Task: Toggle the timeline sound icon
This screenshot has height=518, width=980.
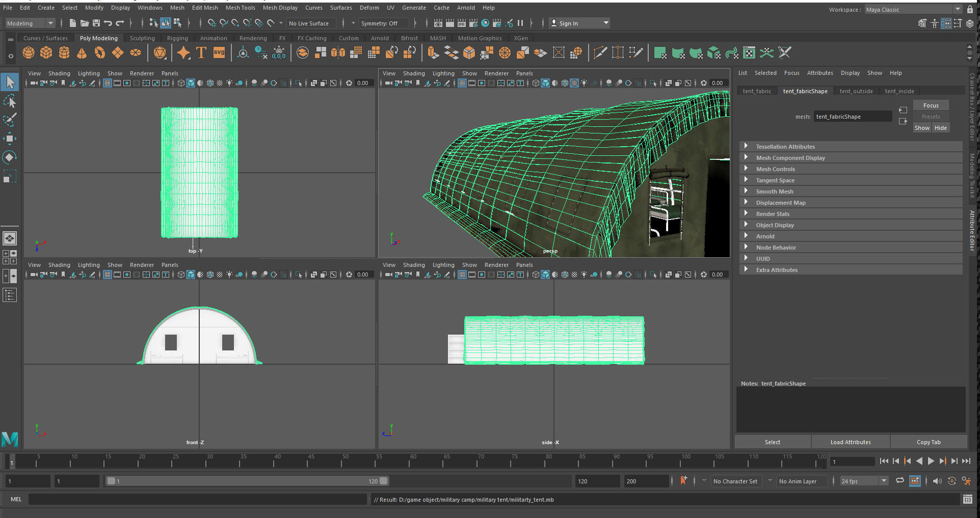Action: pos(937,481)
